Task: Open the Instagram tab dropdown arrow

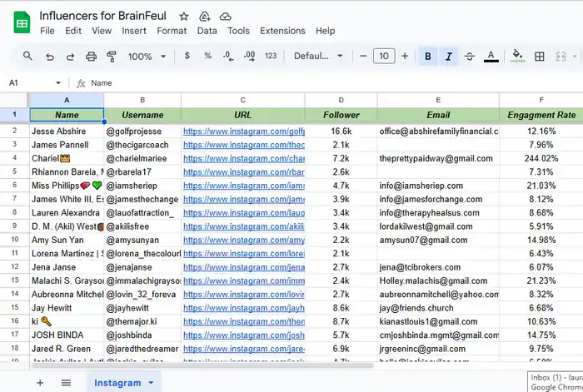Action: [151, 382]
